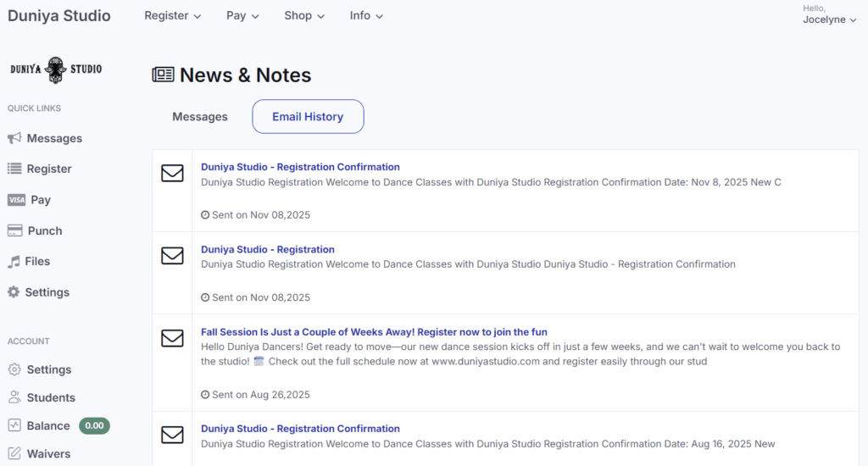Open the Info dropdown menu
This screenshot has height=466, width=868.
(x=366, y=15)
